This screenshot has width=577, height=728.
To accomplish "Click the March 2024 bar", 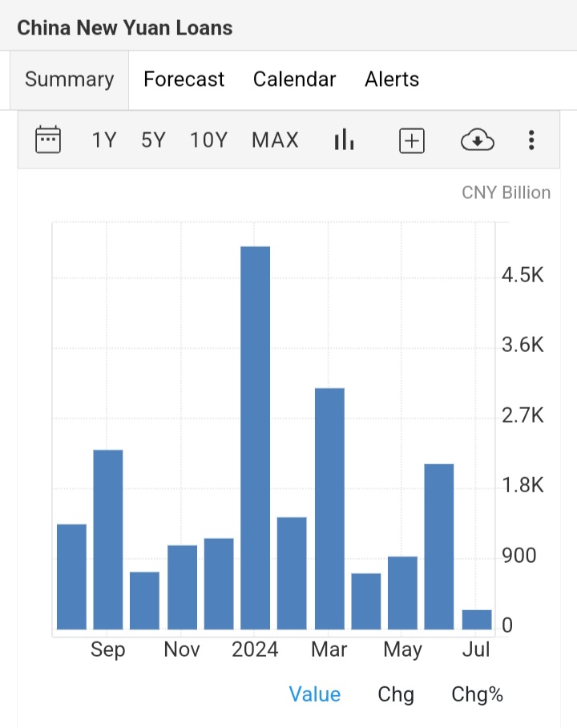I will 329,508.
